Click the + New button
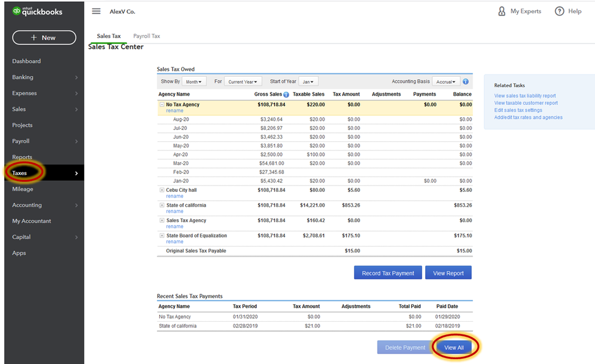 click(x=44, y=38)
